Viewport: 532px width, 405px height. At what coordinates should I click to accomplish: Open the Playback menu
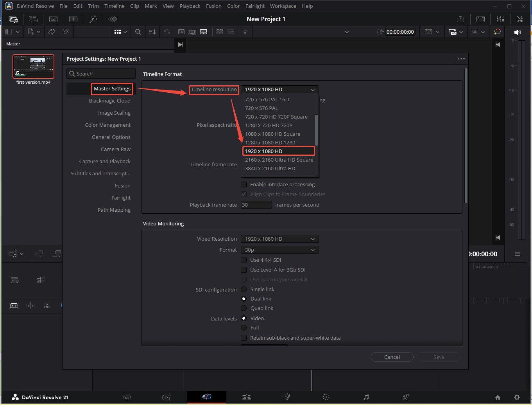click(190, 6)
